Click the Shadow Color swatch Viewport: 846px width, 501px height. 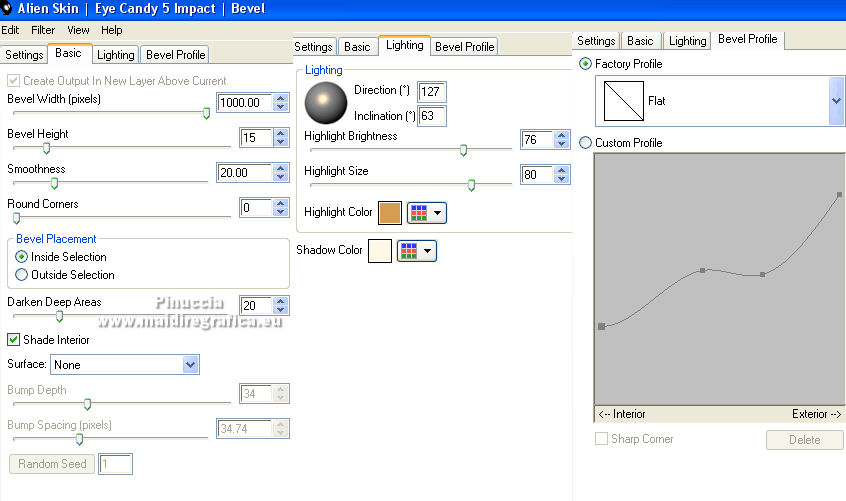tap(380, 251)
